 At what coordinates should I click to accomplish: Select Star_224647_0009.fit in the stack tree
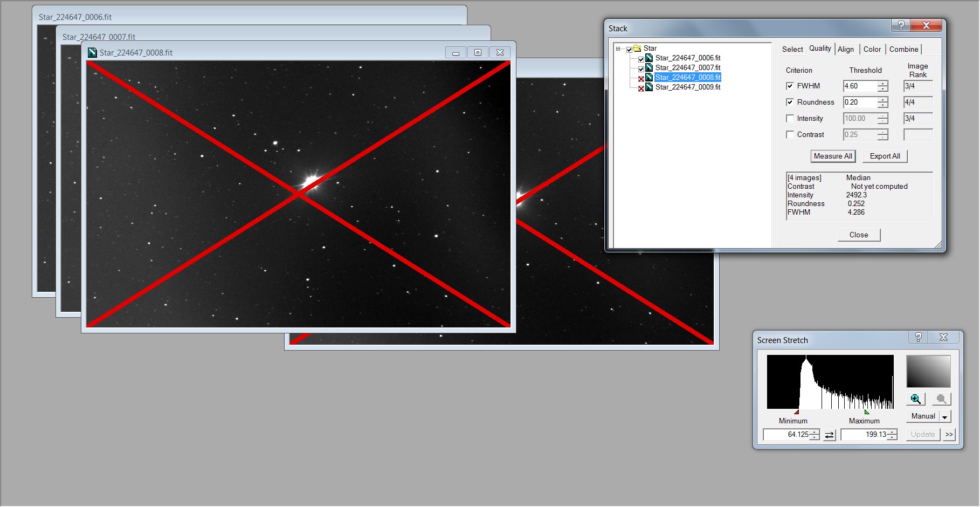(x=688, y=87)
